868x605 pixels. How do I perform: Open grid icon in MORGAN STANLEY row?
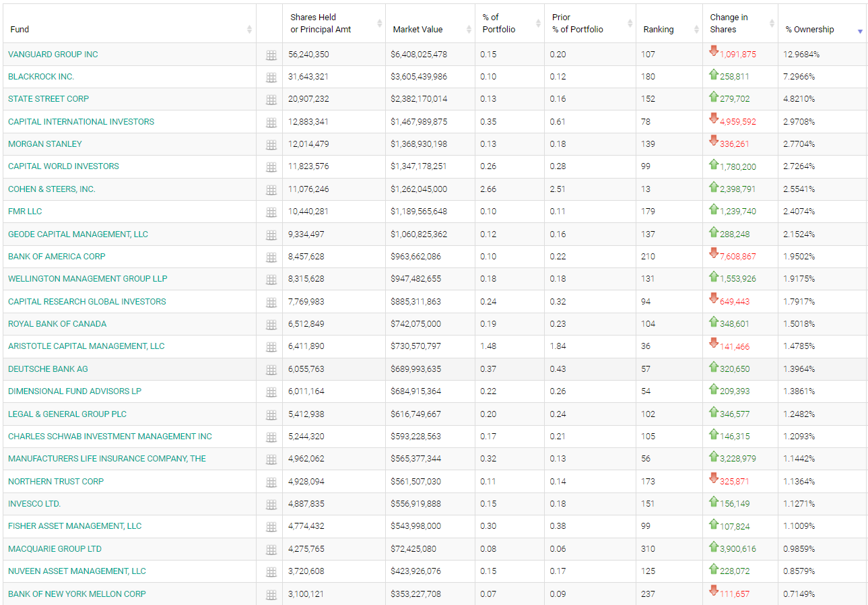271,145
